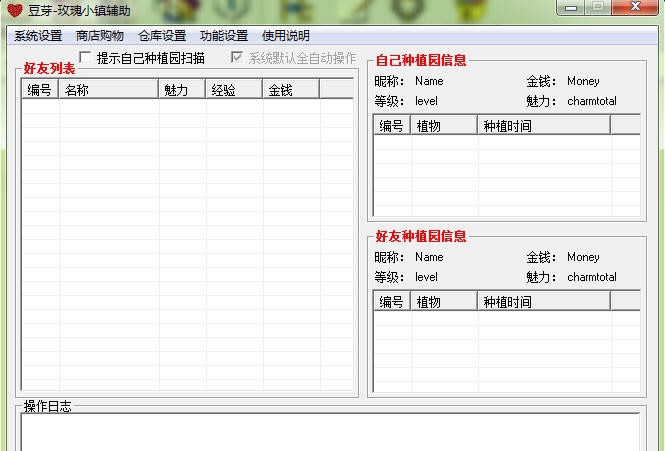Click 编号 header in 自己种植园信息 table
665x451 pixels.
[392, 125]
